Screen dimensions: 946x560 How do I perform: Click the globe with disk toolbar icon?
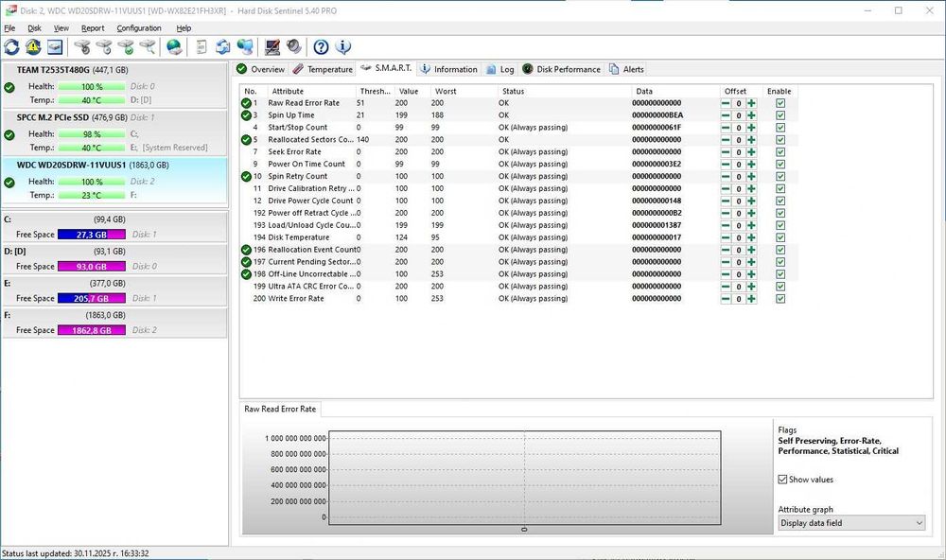click(x=174, y=46)
